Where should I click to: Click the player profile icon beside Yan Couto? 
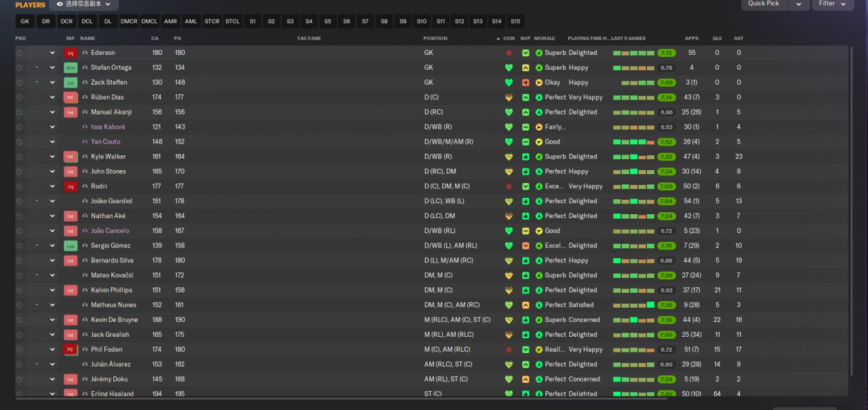point(85,142)
